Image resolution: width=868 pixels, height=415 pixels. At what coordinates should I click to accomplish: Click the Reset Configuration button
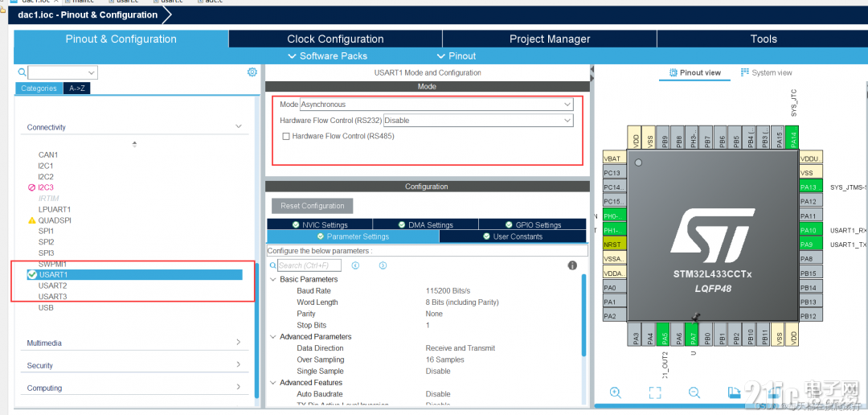tap(312, 206)
